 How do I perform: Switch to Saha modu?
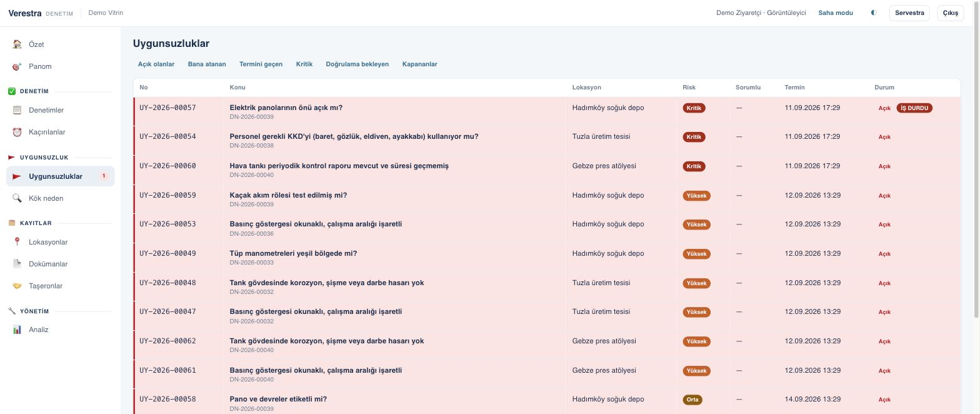click(x=836, y=13)
